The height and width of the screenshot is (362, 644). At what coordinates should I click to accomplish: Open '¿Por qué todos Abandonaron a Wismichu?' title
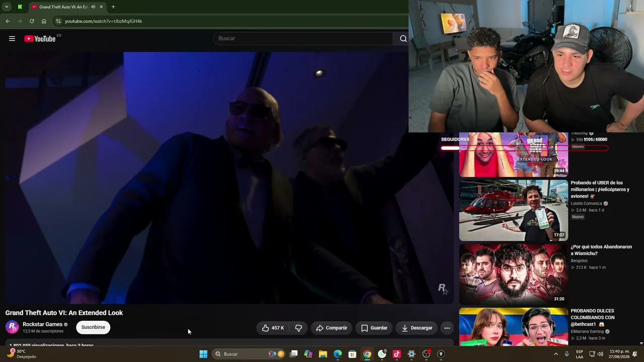(601, 250)
